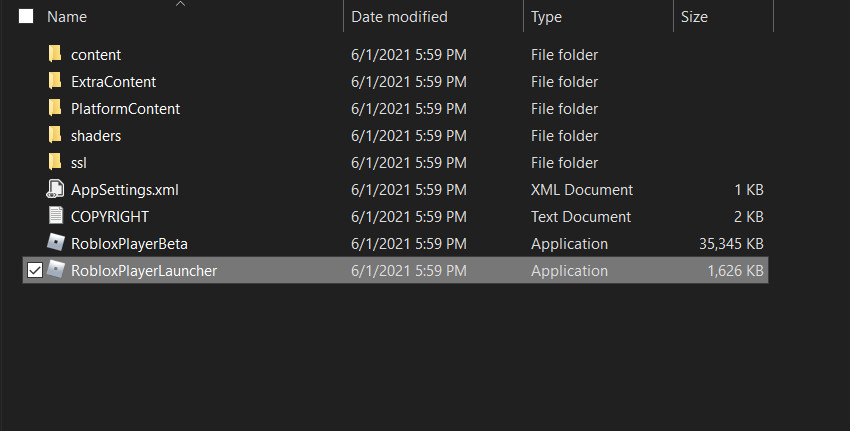Sort files by Date modified column

pos(399,17)
